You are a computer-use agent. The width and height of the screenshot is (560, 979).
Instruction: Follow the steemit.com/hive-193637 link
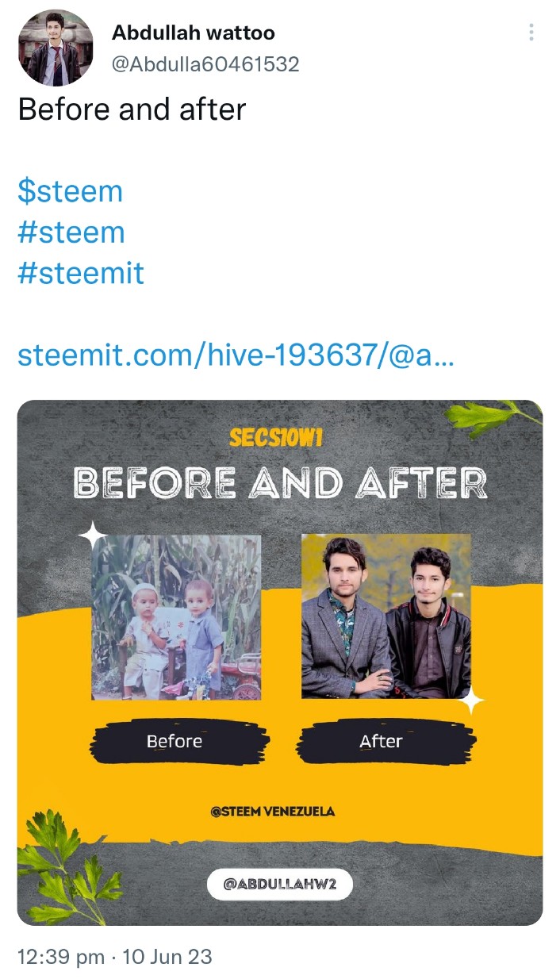coord(236,354)
